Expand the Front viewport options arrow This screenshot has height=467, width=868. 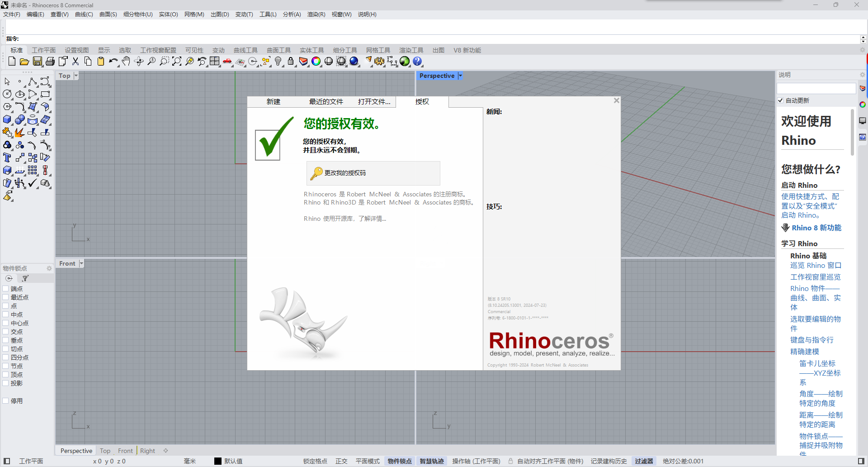click(81, 263)
